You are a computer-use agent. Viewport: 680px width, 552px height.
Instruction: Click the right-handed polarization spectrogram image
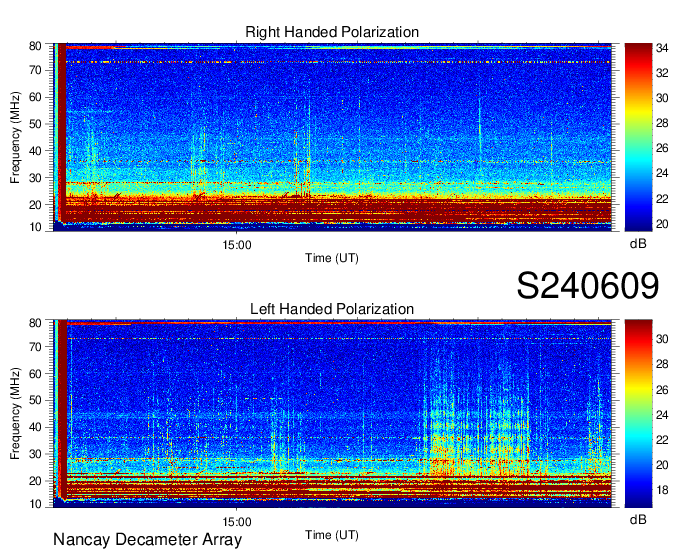click(x=332, y=137)
